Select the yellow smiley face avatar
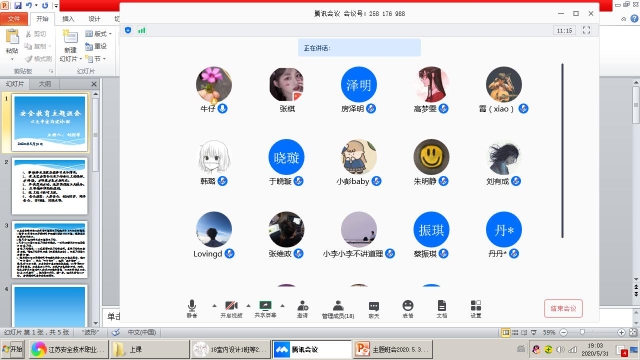The height and width of the screenshot is (360, 640). click(431, 157)
